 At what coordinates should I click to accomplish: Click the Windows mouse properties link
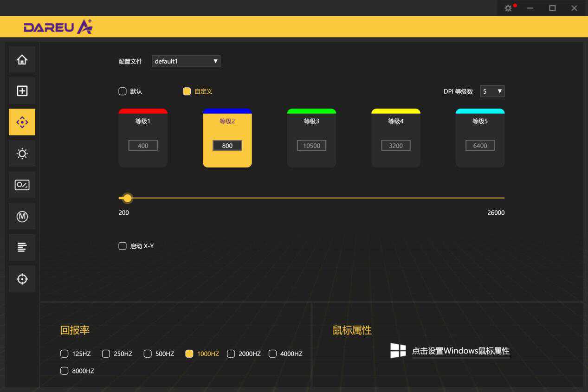(460, 351)
